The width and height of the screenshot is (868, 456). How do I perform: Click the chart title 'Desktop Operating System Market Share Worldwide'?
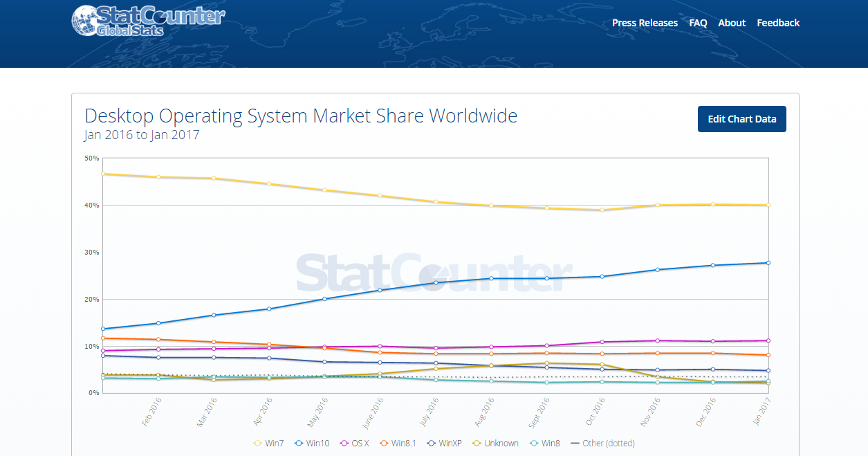point(301,116)
